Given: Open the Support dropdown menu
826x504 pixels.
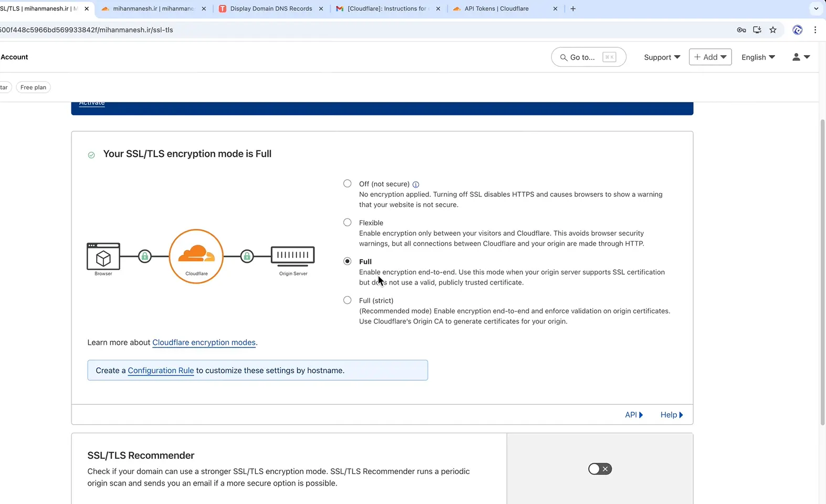Looking at the screenshot, I should [662, 57].
